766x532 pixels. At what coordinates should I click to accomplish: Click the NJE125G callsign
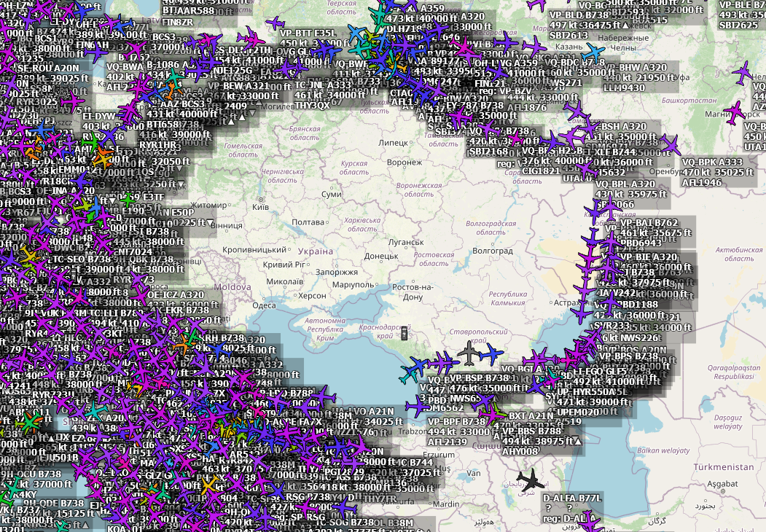[232, 71]
